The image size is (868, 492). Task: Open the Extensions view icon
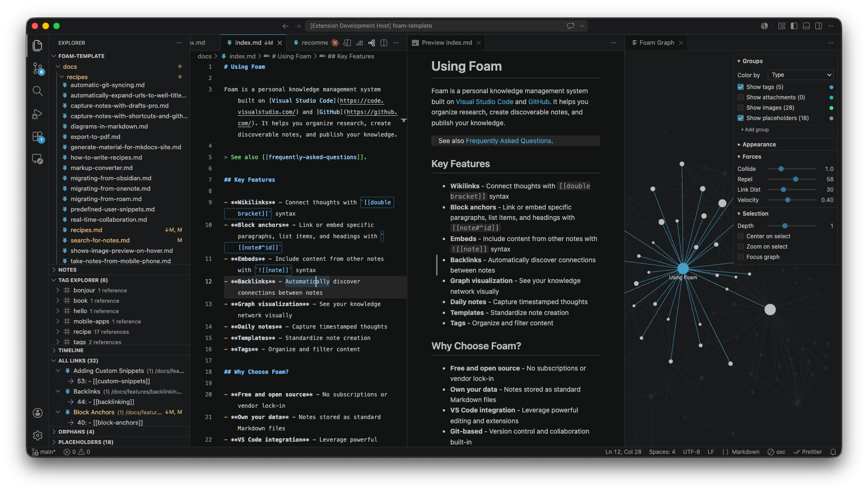click(38, 137)
